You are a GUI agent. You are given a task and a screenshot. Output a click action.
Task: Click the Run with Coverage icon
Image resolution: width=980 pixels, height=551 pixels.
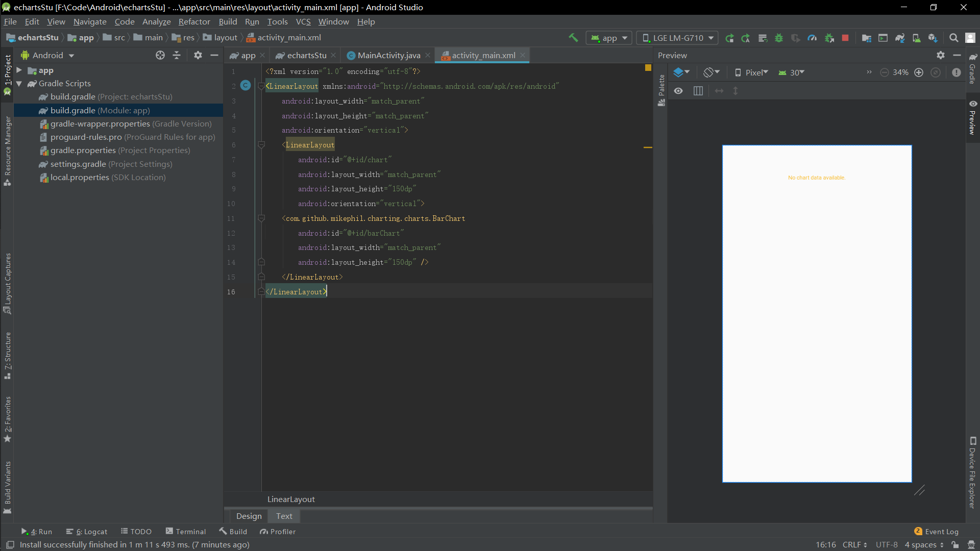pos(795,38)
